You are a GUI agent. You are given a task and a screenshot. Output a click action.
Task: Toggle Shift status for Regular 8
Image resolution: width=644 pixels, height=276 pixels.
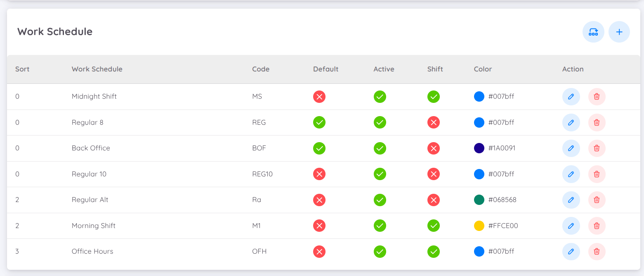pos(434,122)
